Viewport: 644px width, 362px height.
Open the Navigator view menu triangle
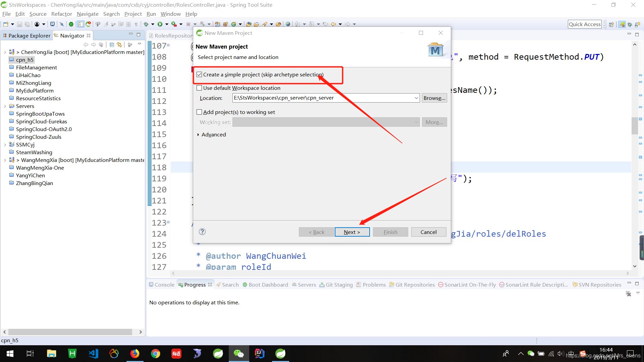click(x=140, y=44)
